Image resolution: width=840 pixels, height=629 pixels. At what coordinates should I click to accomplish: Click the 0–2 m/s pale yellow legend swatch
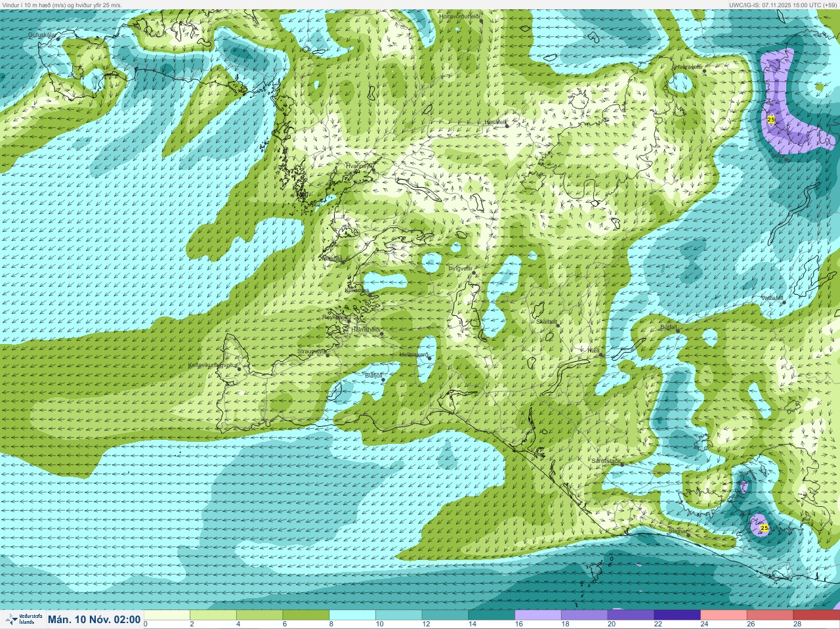pos(167,615)
